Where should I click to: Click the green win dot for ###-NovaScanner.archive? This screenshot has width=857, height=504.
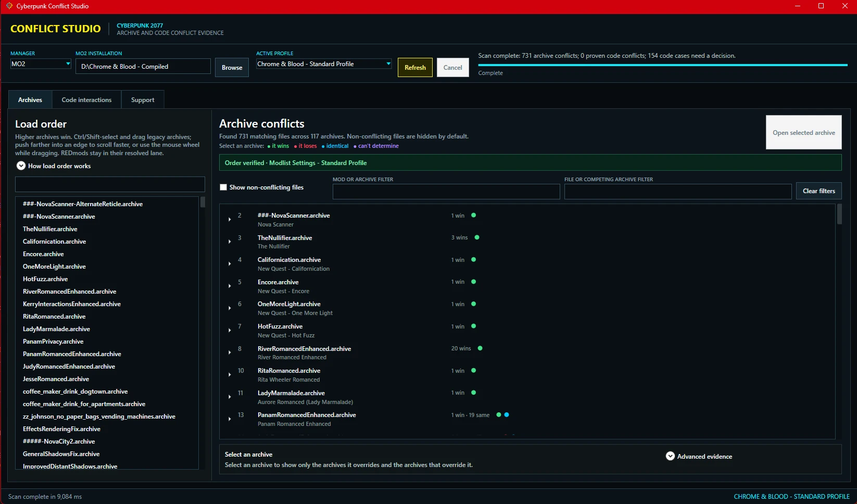(x=474, y=215)
